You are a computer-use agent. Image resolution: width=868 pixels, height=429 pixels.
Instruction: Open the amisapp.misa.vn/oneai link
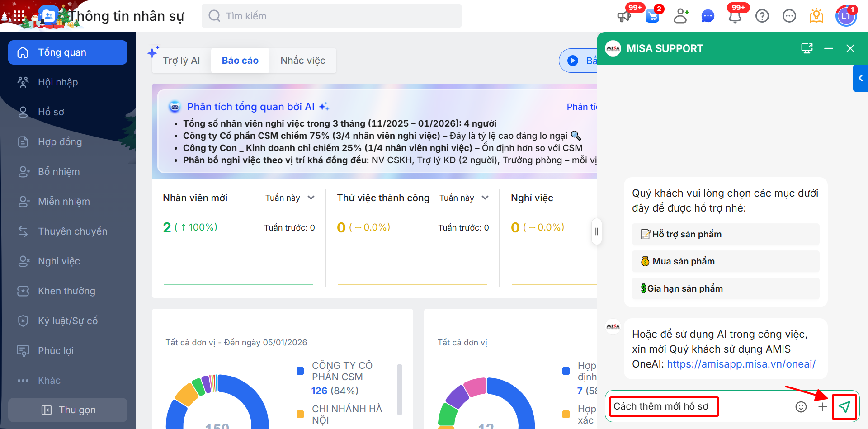click(741, 364)
